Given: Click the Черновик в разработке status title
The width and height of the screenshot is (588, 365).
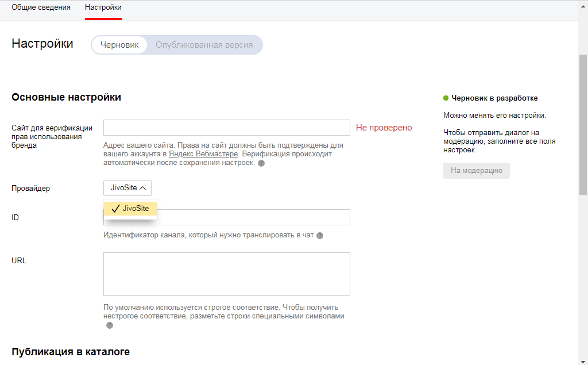Looking at the screenshot, I should tap(494, 98).
